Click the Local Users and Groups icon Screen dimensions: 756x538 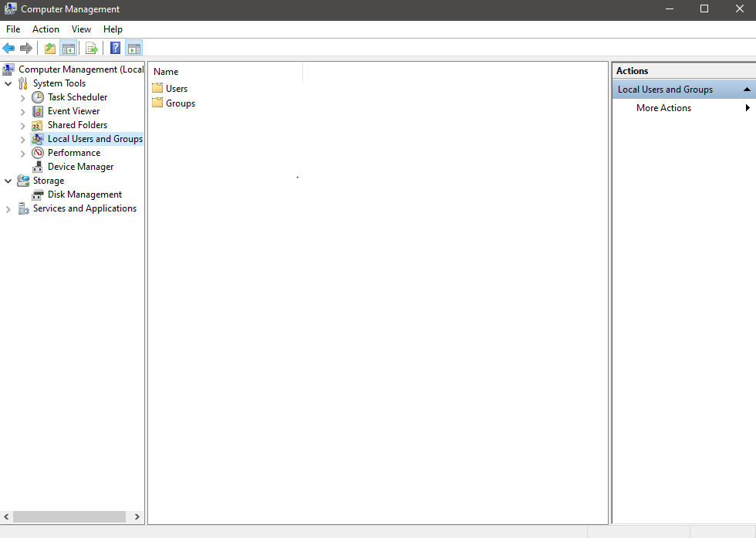pyautogui.click(x=38, y=139)
